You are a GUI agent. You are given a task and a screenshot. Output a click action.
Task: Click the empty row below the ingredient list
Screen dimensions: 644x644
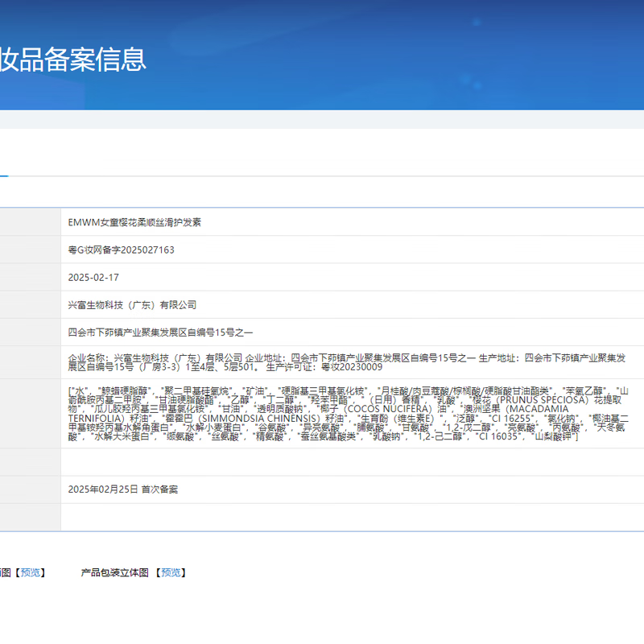(322, 461)
